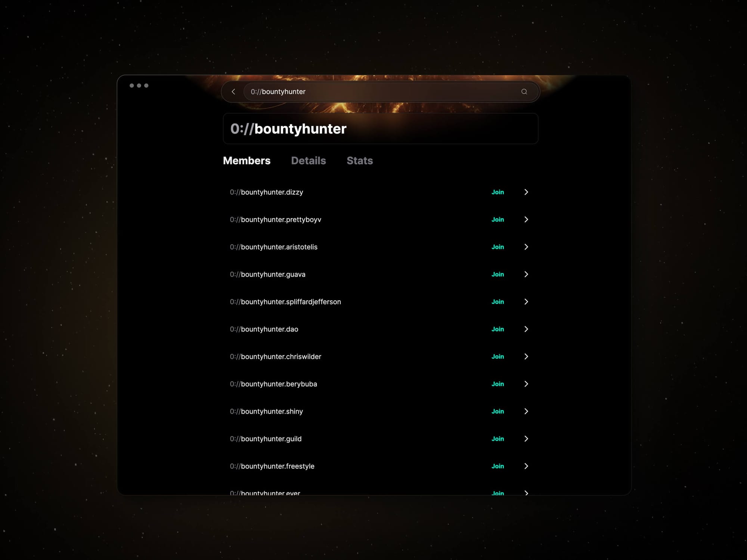Join bountyhunter.freestyle
This screenshot has width=747, height=560.
(x=498, y=466)
